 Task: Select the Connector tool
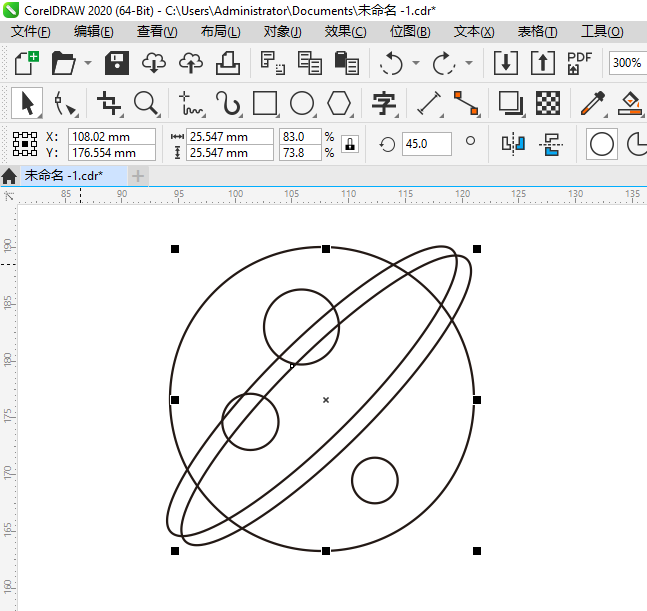click(466, 103)
